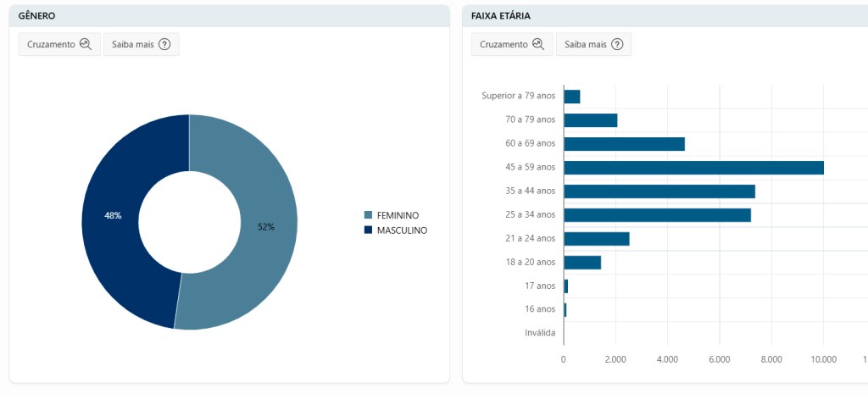Click the Cruzamento magnifier icon in Faixa Etária panel
Image resolution: width=868 pixels, height=394 pixels.
[537, 45]
